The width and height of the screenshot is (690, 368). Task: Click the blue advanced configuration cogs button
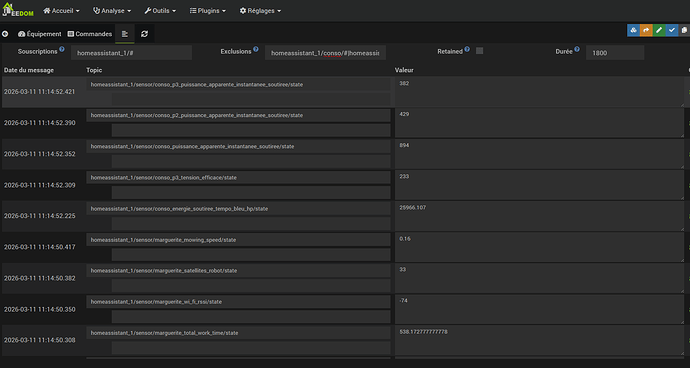[633, 30]
